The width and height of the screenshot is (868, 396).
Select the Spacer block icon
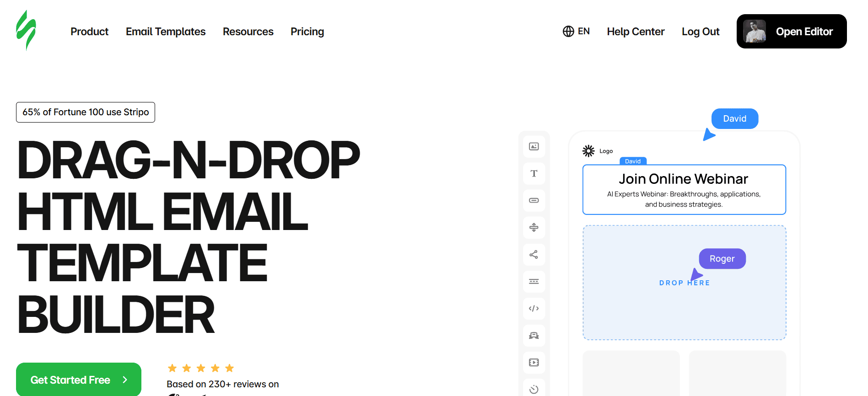point(534,227)
